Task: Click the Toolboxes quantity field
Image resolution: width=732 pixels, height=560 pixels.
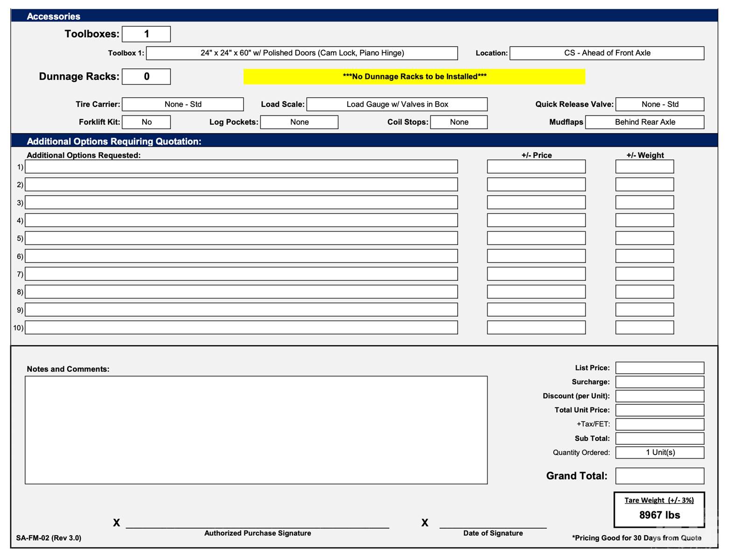Action: (x=146, y=34)
